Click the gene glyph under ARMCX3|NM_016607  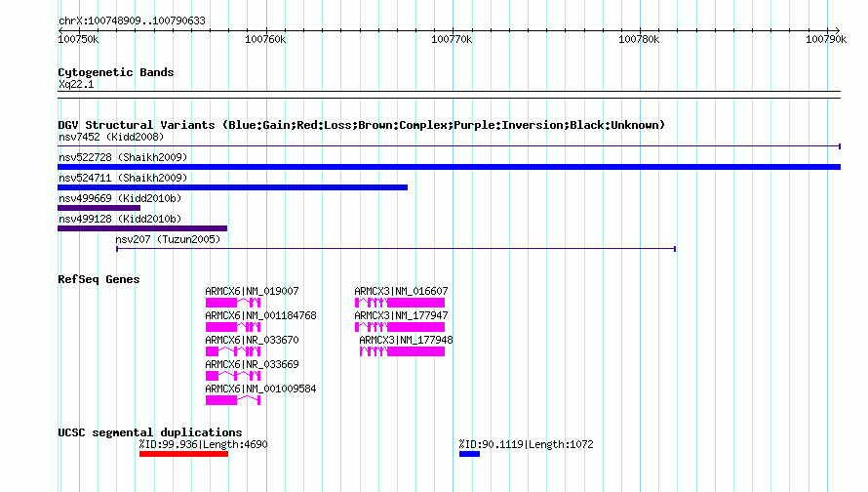click(400, 303)
